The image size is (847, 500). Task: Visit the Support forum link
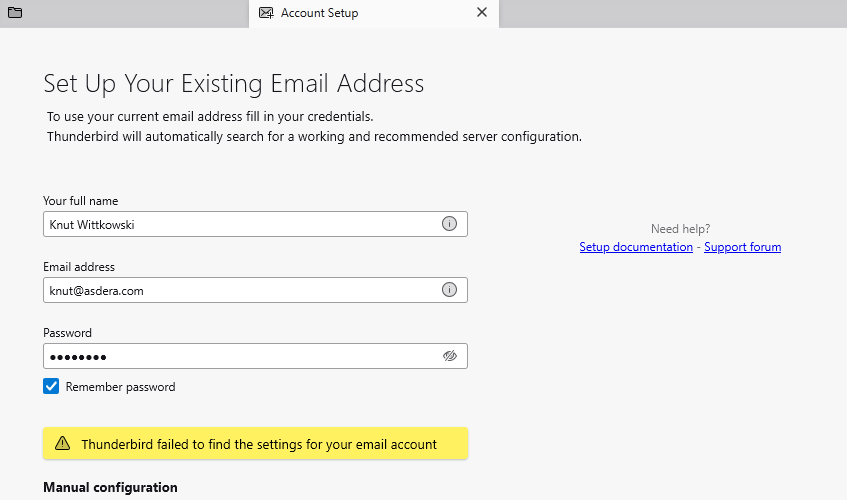pyautogui.click(x=742, y=247)
